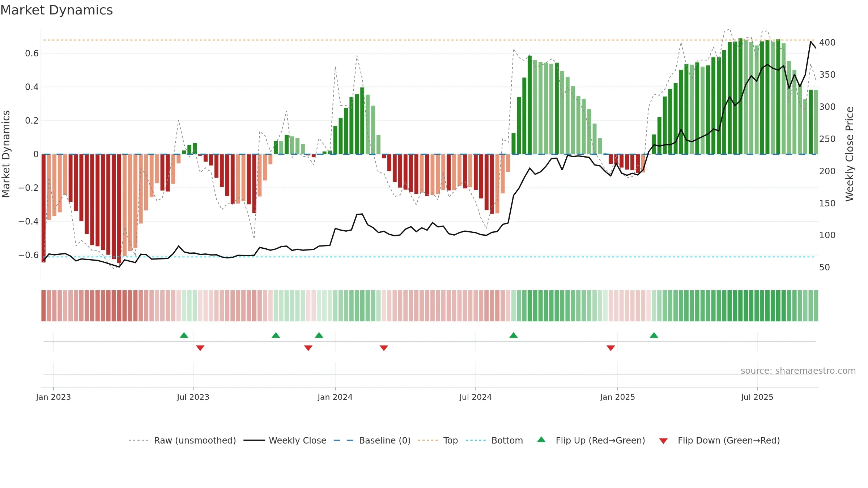The image size is (868, 488).
Task: Toggle the Baseline (0) legend entry
Action: pos(372,440)
